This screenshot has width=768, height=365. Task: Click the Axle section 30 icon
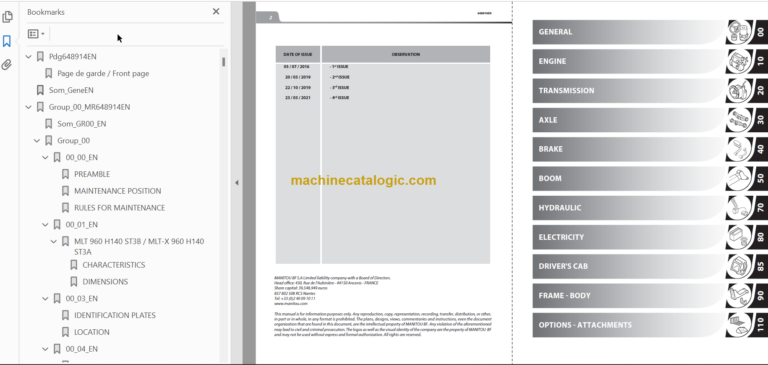click(739, 120)
